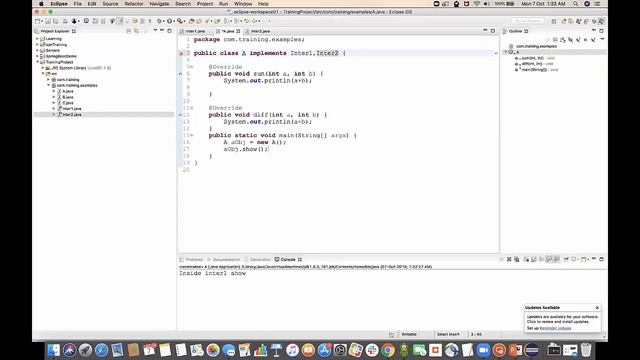Expand the com.training package
Viewport: 640px width, 360px height.
(48, 80)
